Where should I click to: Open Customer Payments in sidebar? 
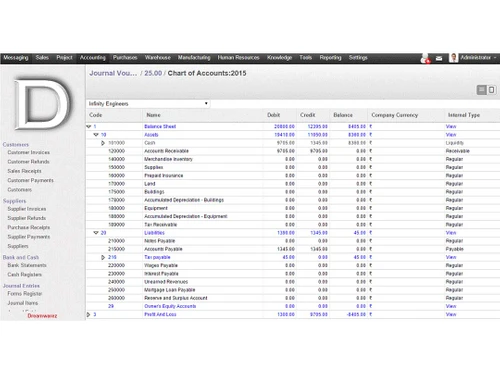click(30, 180)
